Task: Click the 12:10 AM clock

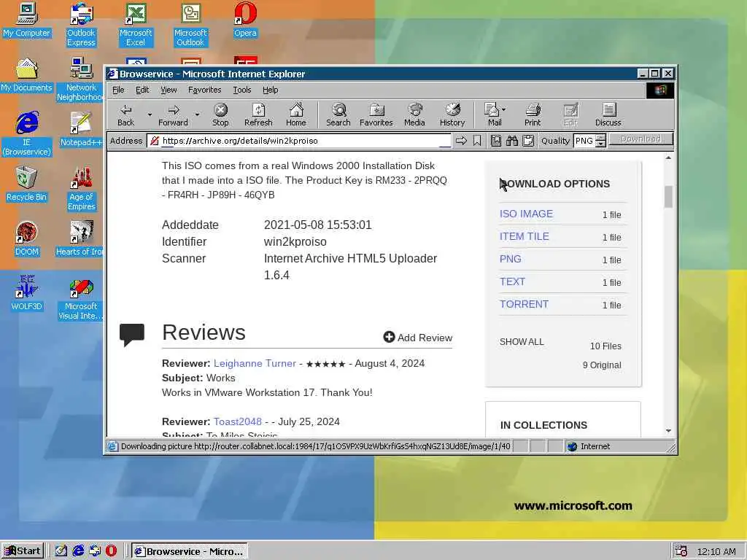Action: 716,551
